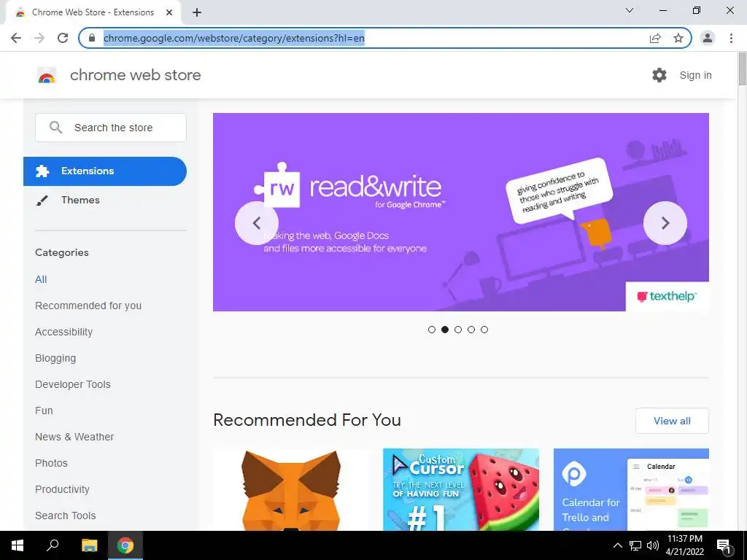This screenshot has width=747, height=560.
Task: Open the Search Tools category
Action: [x=65, y=516]
